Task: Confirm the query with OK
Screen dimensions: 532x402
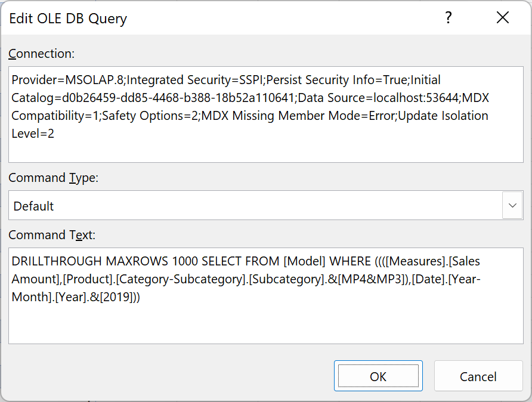Action: tap(378, 376)
